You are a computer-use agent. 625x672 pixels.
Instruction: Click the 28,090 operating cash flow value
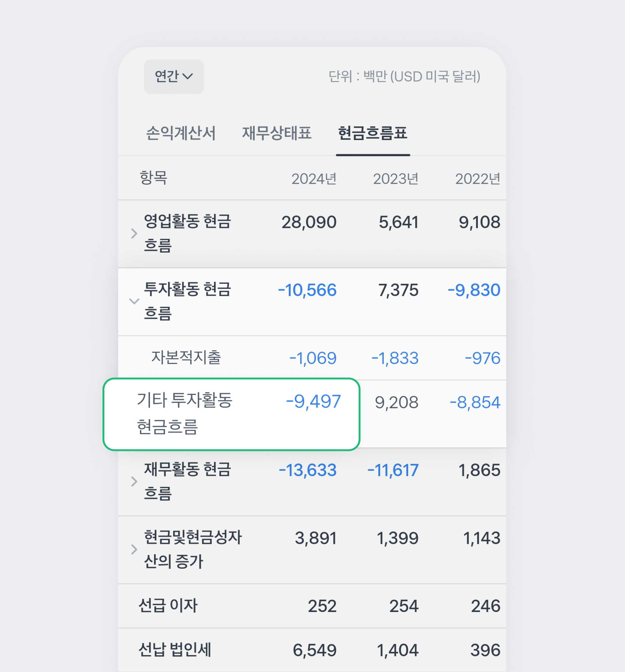coord(309,222)
